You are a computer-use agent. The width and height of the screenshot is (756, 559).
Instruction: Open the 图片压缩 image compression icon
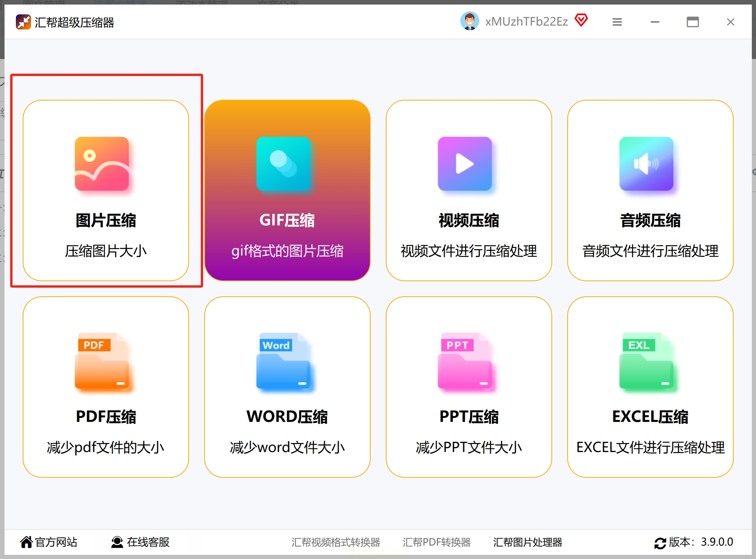(x=102, y=164)
